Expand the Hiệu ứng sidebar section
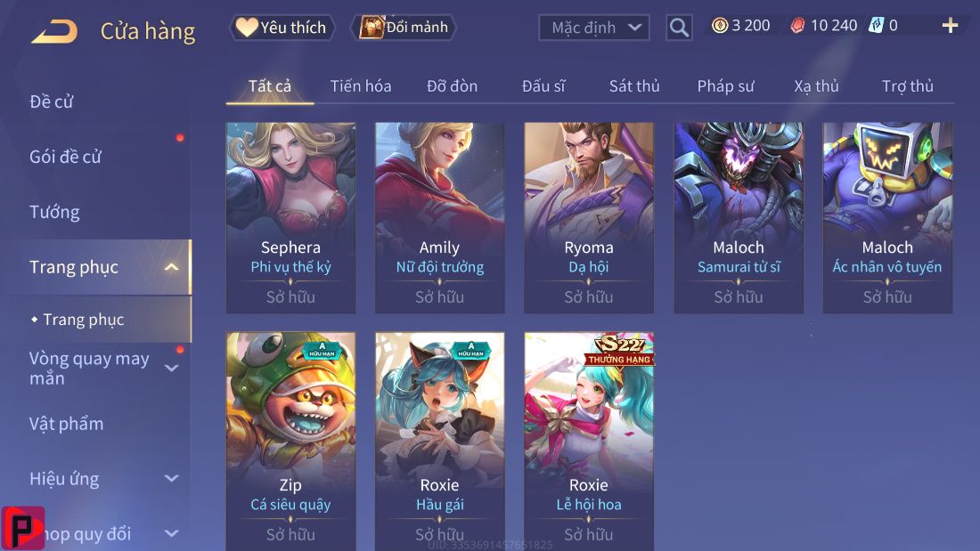The width and height of the screenshot is (980, 551). 171,479
